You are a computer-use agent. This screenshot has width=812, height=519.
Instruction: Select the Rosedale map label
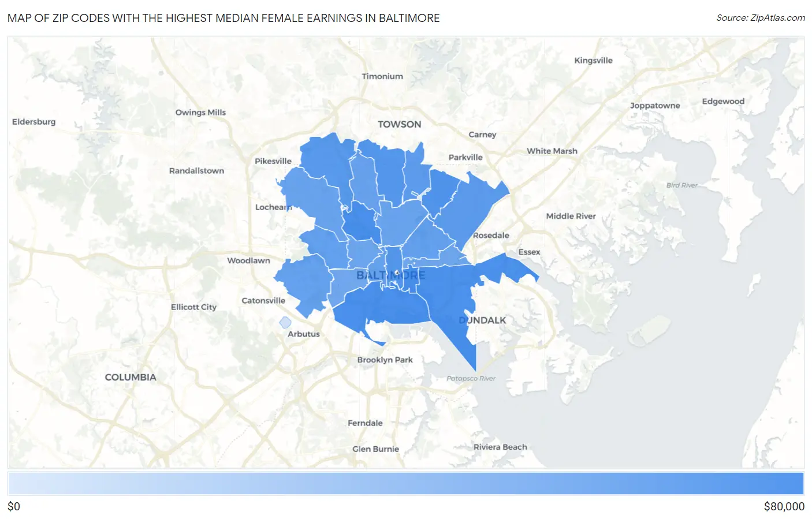tap(491, 236)
